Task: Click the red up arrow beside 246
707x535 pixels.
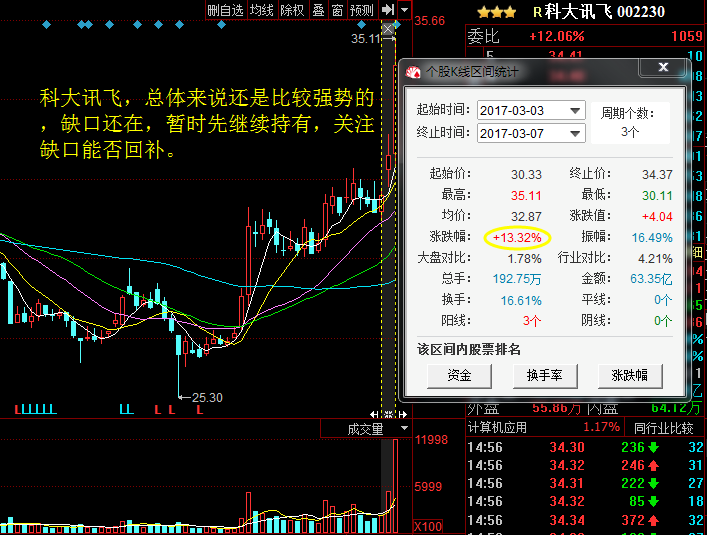Action: click(x=654, y=466)
